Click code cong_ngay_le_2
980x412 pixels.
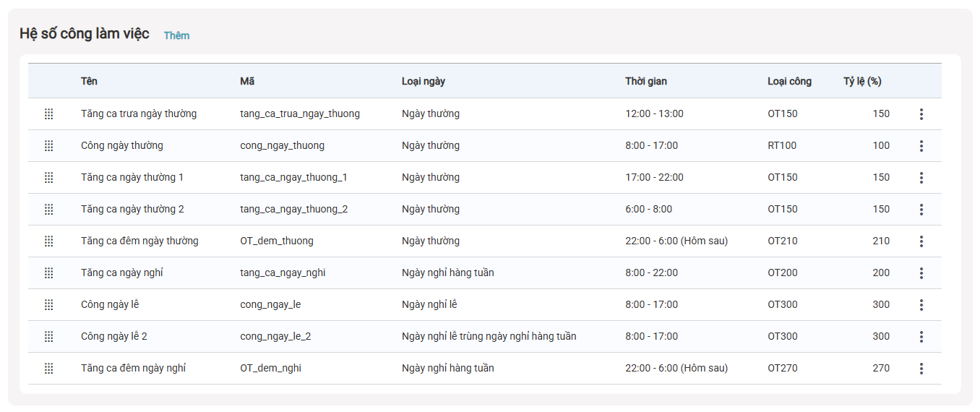point(275,336)
